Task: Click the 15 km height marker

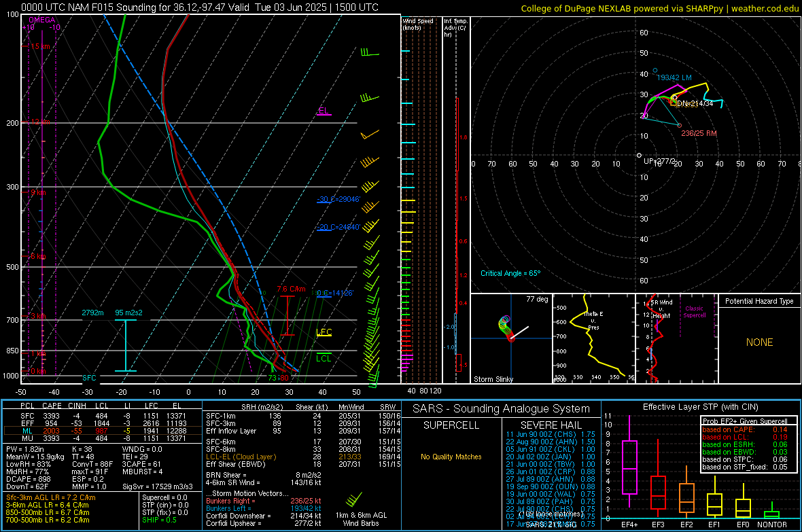Action: coord(40,46)
